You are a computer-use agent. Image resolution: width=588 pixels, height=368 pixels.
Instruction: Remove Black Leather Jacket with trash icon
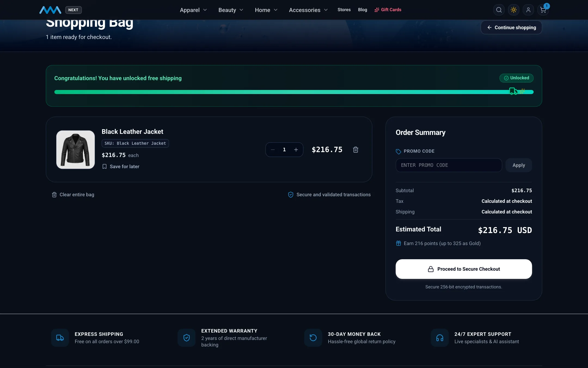356,150
